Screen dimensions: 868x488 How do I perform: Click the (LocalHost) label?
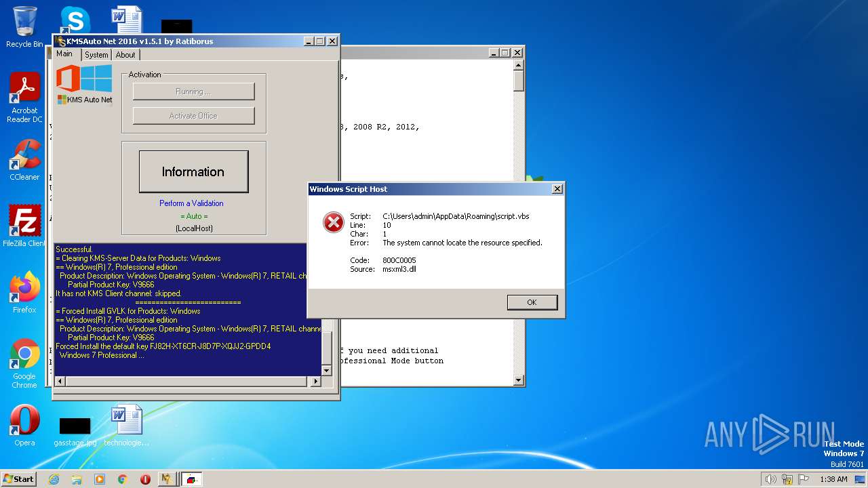(x=194, y=228)
